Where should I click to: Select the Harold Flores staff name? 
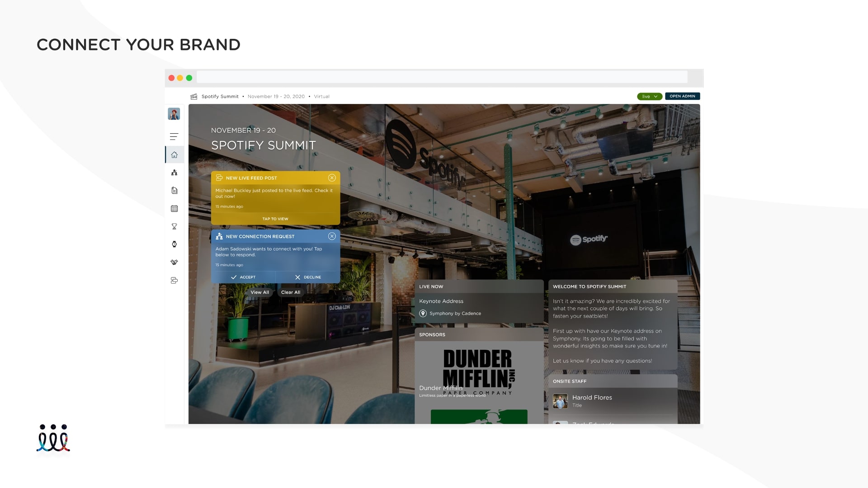click(592, 398)
